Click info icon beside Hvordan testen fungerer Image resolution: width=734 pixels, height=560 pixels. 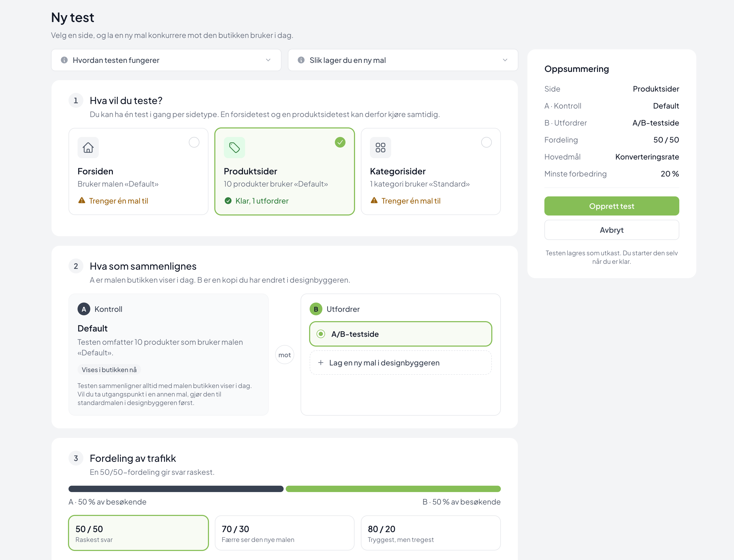64,60
